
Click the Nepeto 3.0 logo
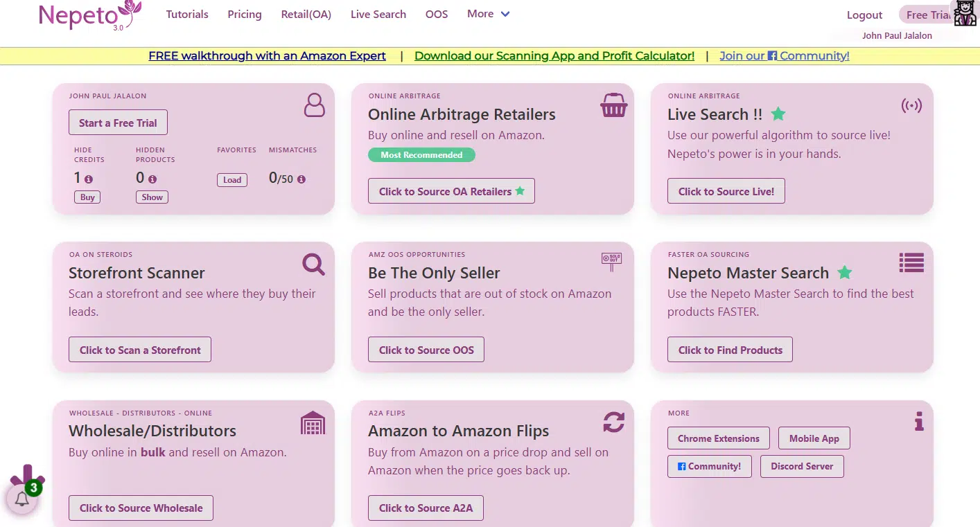90,15
